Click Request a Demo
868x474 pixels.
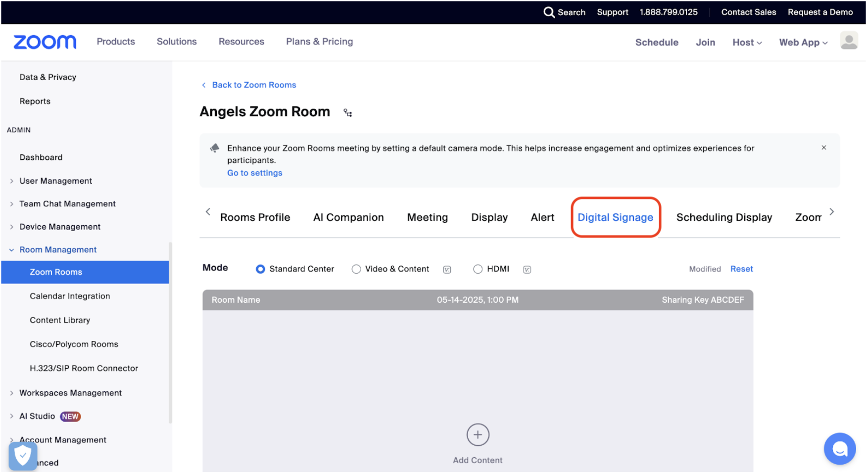click(820, 12)
